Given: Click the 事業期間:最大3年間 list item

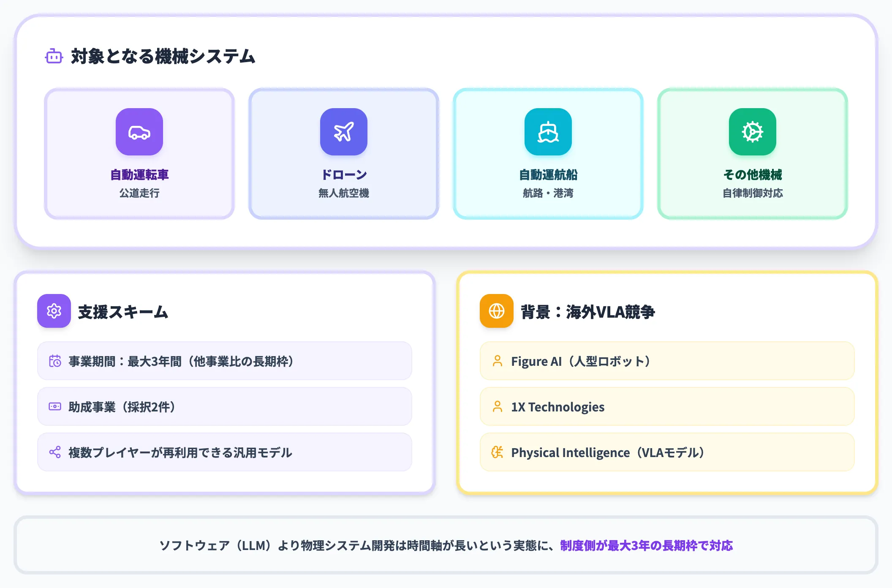Looking at the screenshot, I should (225, 361).
